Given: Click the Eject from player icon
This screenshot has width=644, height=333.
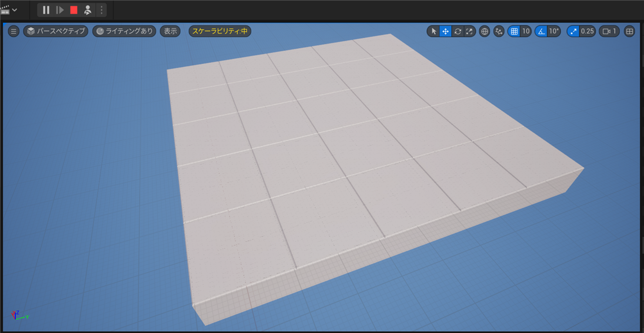Looking at the screenshot, I should (x=88, y=10).
